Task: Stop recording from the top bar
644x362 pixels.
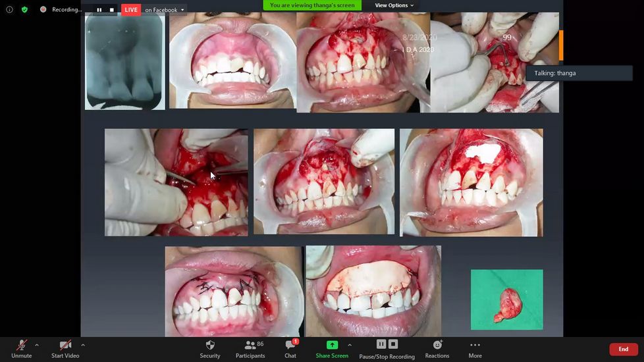Action: 112,10
